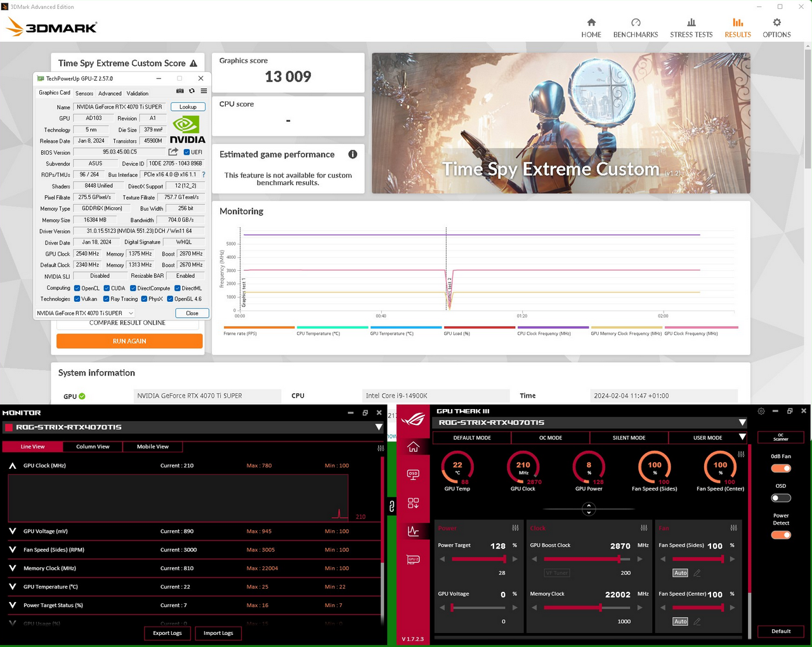
Task: Open the GPU-Z hamburger menu
Action: (x=204, y=91)
